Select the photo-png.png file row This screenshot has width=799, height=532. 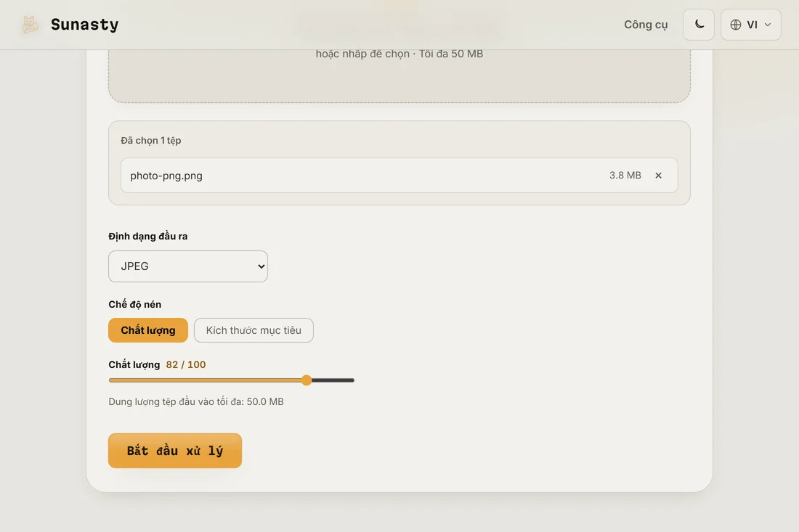[399, 175]
